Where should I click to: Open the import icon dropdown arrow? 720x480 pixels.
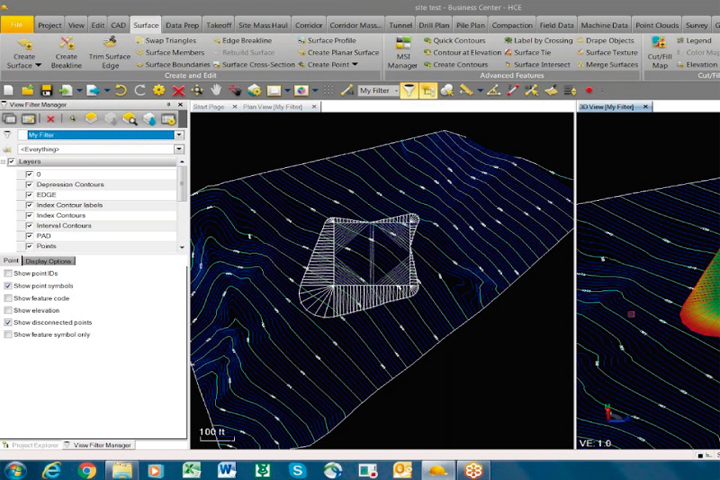click(79, 90)
